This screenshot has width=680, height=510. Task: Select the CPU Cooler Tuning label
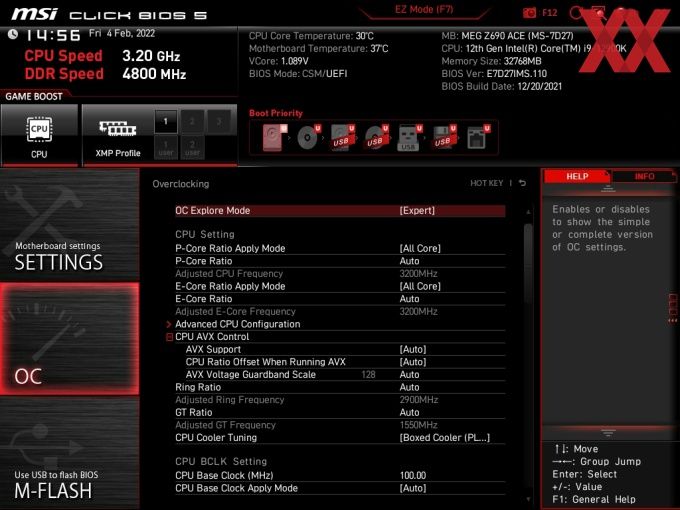[216, 438]
